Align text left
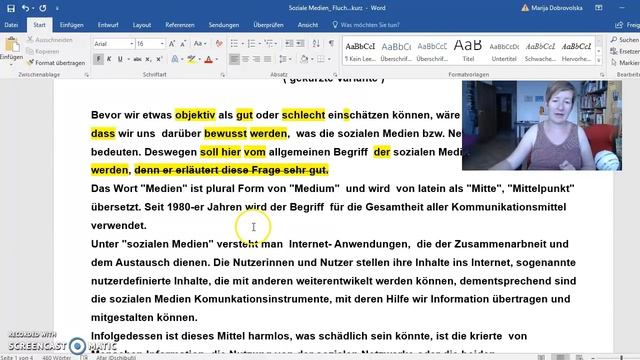 click(234, 60)
